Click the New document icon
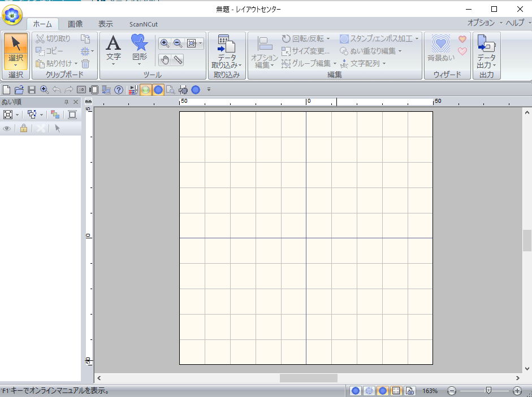 tap(6, 89)
